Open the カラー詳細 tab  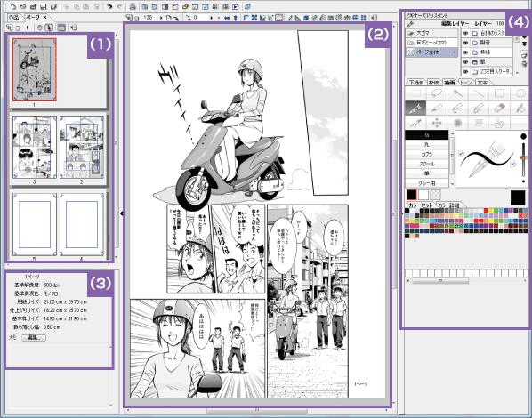pos(448,205)
